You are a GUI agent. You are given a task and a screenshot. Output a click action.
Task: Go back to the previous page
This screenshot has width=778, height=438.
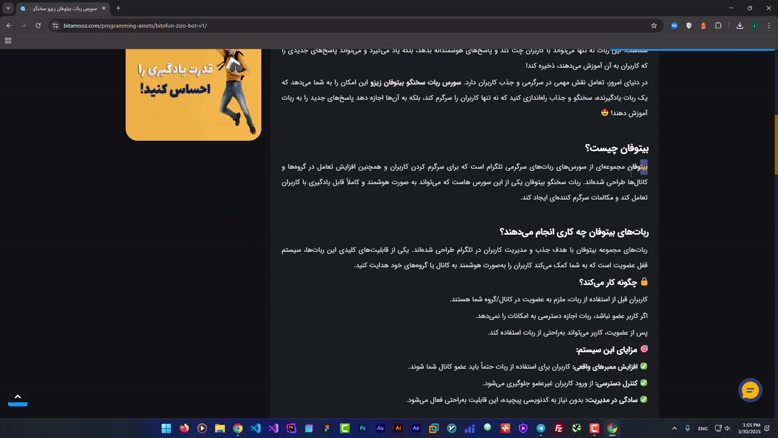[x=9, y=25]
